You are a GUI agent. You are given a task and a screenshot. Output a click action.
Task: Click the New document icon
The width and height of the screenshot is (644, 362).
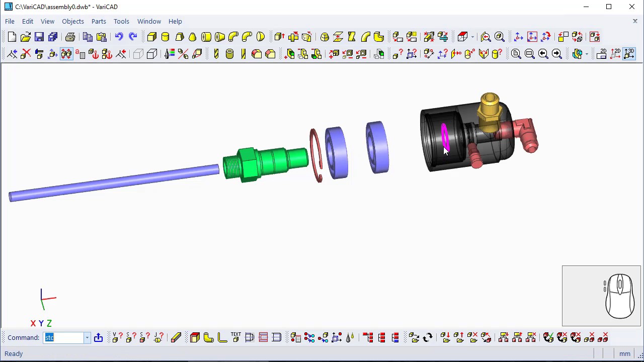pos(12,37)
